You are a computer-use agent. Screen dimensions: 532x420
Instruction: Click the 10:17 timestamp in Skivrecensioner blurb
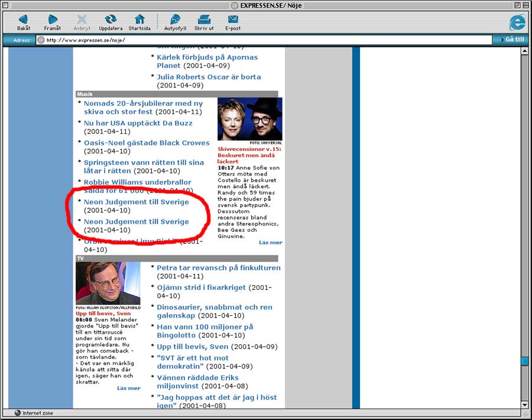[226, 168]
